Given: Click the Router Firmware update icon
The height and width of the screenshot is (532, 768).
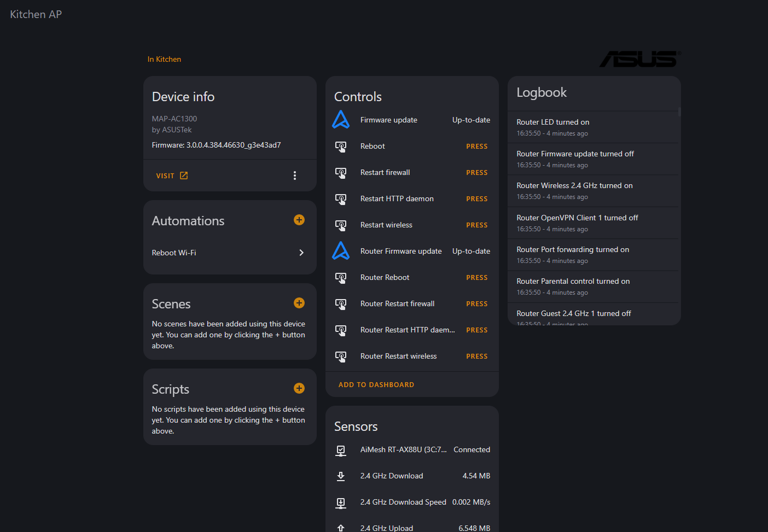Looking at the screenshot, I should (341, 251).
